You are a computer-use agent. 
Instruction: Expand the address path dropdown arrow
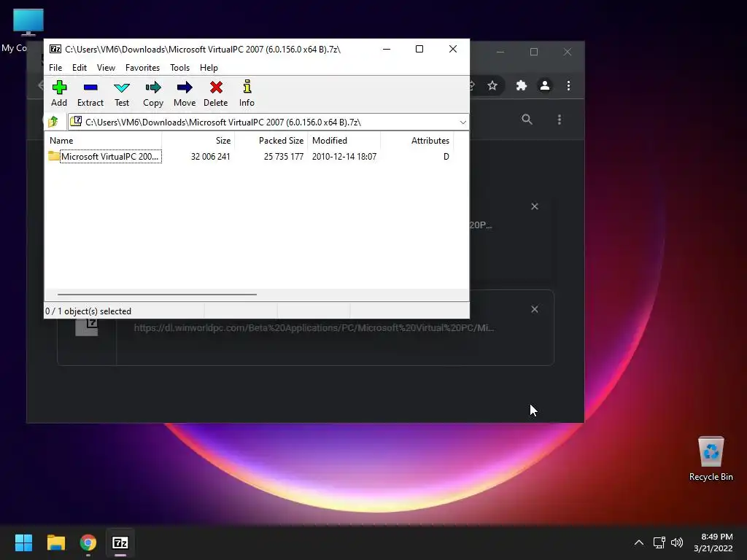(462, 122)
